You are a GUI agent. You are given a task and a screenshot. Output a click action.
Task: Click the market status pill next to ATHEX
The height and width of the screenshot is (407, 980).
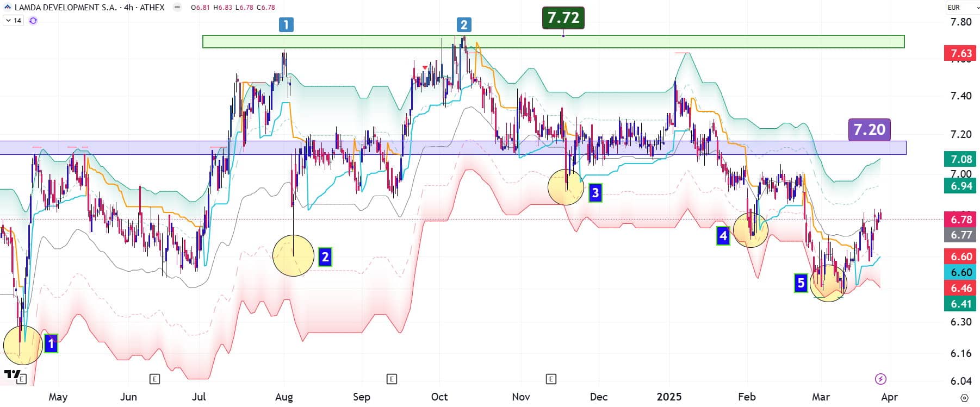tap(177, 7)
